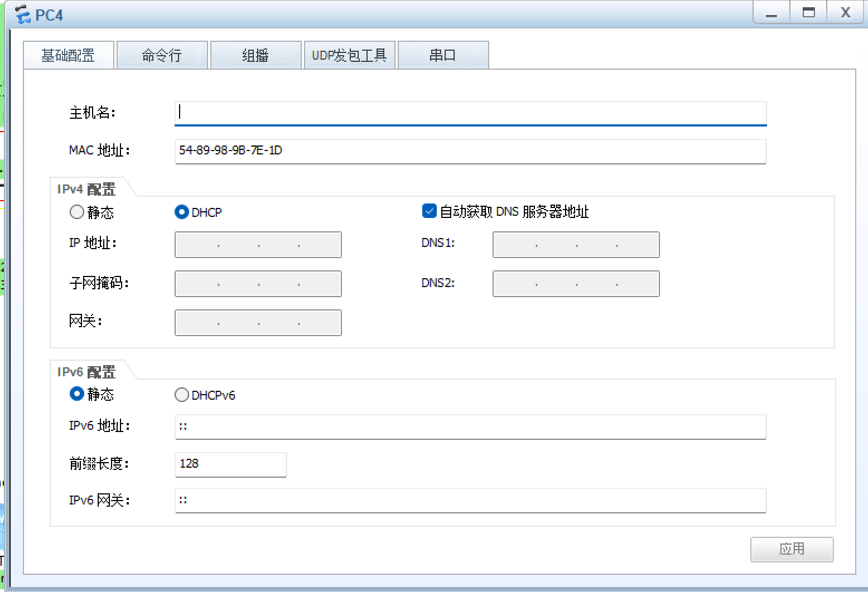Close the PC4 window
Viewport: 868px width, 592px height.
point(846,12)
